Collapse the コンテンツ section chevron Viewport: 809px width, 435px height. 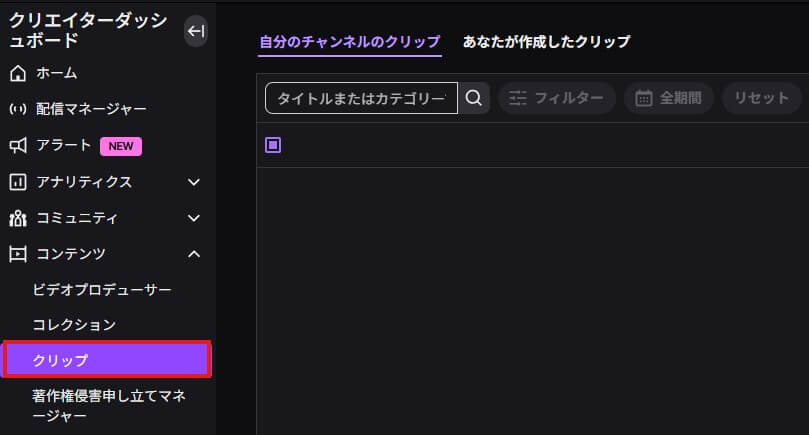point(194,254)
